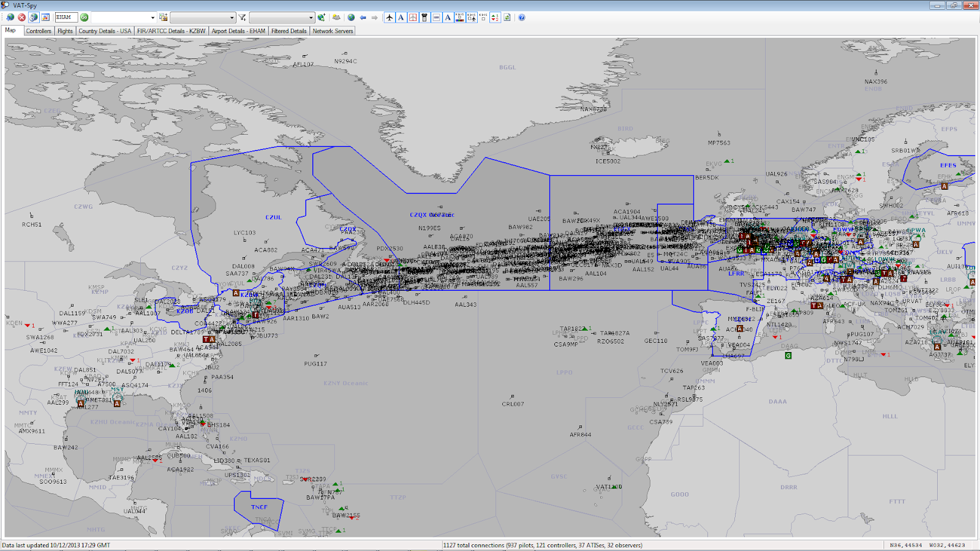This screenshot has height=551, width=980.
Task: Click the weather cloud icon
Action: pyautogui.click(x=336, y=18)
